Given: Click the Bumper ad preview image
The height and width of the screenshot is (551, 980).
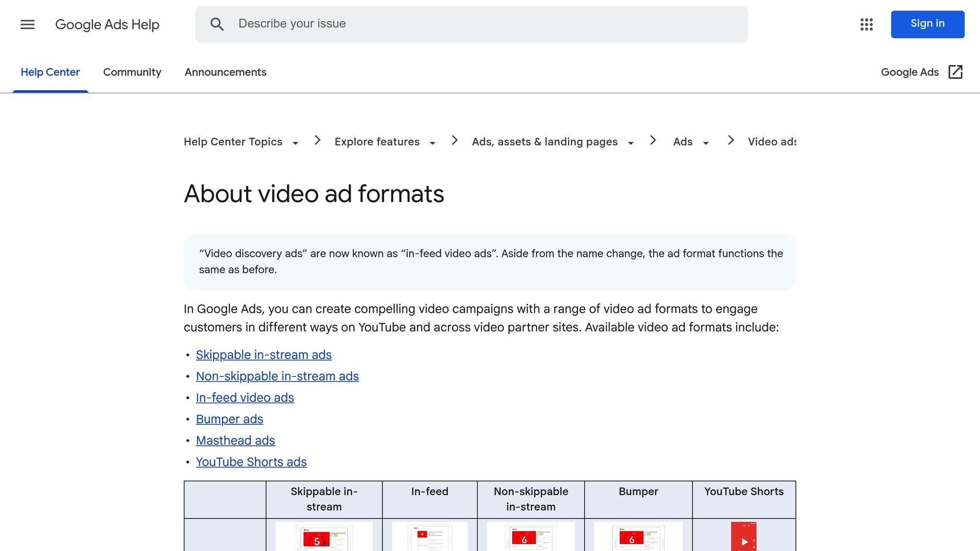Looking at the screenshot, I should (638, 537).
